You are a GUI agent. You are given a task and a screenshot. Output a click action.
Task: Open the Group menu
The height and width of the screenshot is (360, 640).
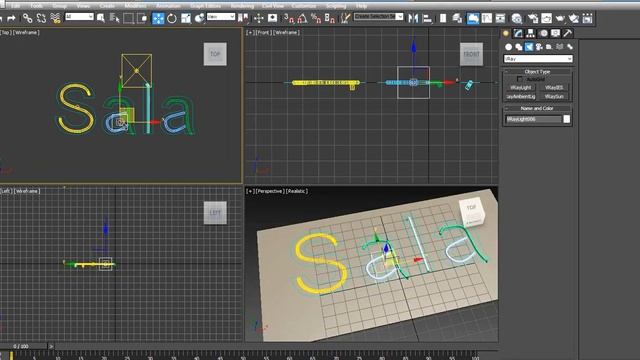coord(60,6)
